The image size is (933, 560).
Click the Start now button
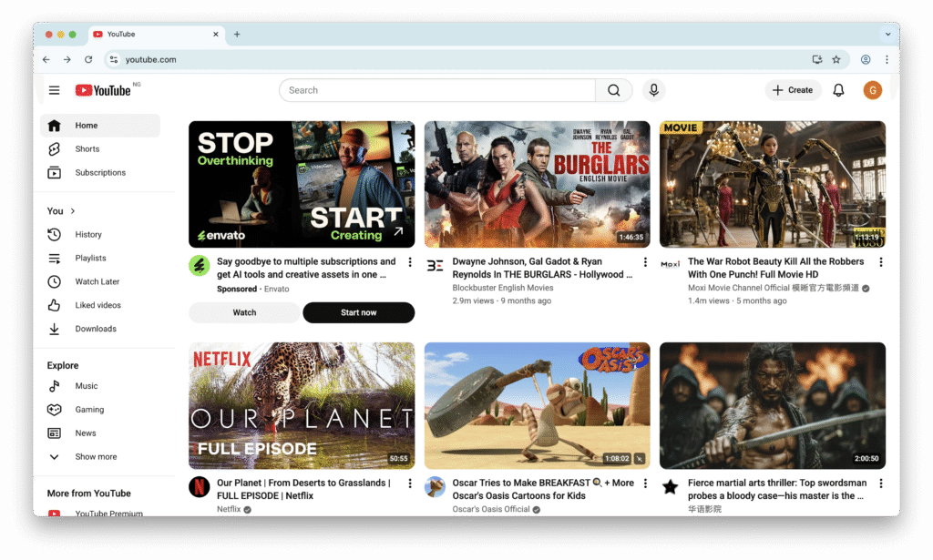[x=358, y=313]
